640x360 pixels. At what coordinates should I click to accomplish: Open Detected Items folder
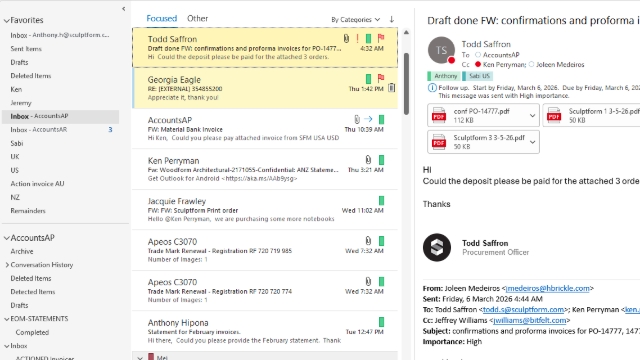(x=33, y=291)
